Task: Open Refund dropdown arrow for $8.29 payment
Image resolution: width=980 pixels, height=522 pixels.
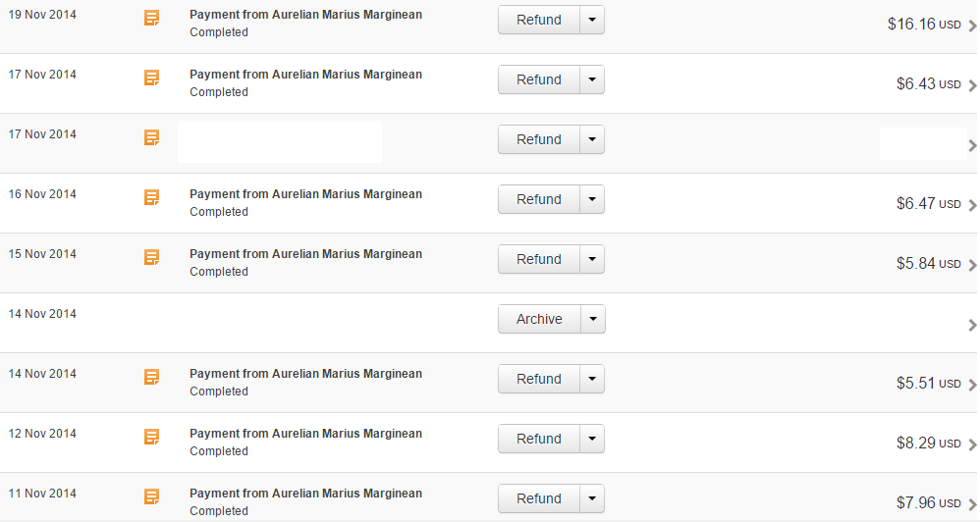Action: [592, 439]
